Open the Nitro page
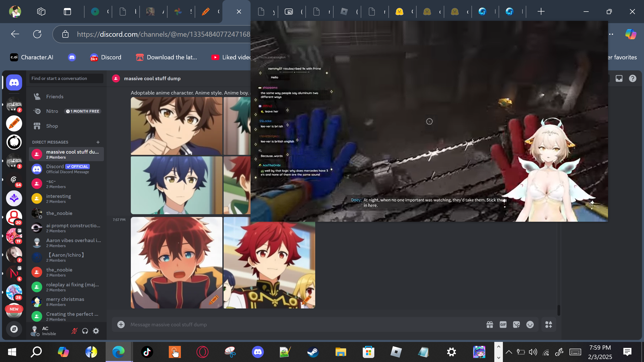Screen dimensions: 644x362 click(66, 111)
